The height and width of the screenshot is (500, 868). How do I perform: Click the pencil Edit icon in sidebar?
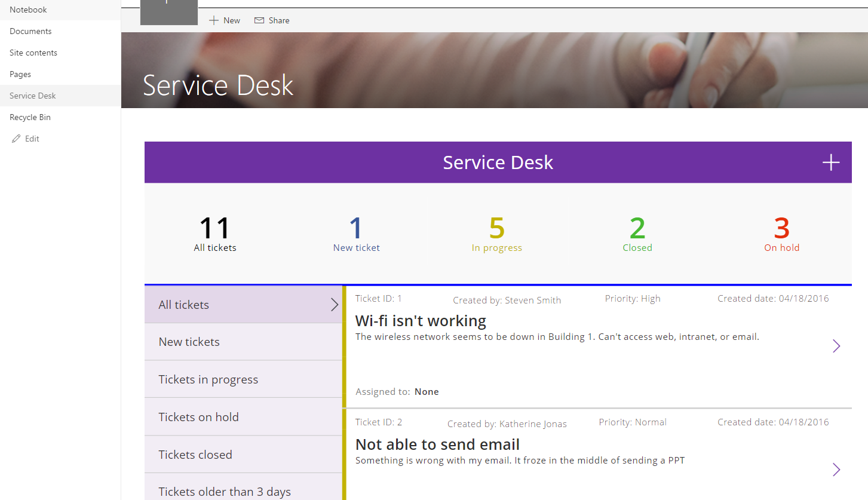(16, 139)
